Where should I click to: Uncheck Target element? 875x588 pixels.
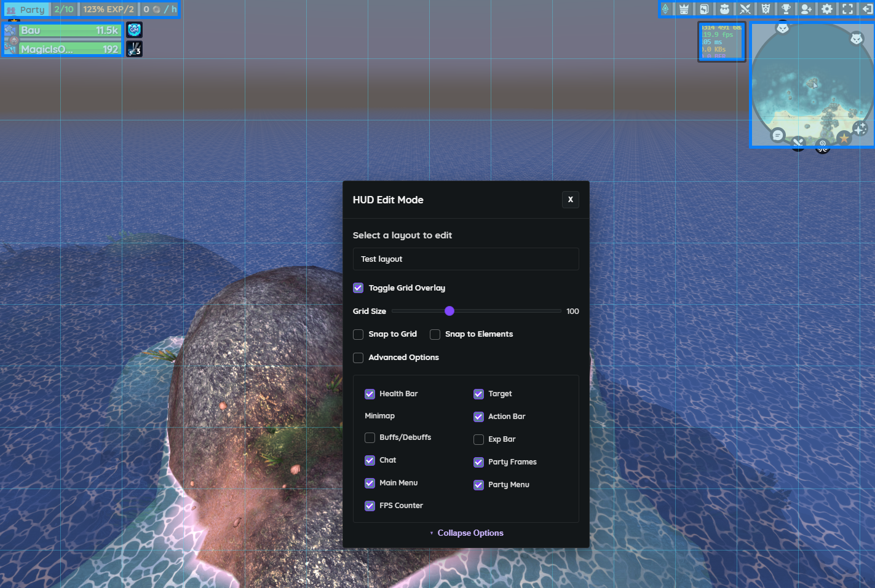click(x=478, y=394)
